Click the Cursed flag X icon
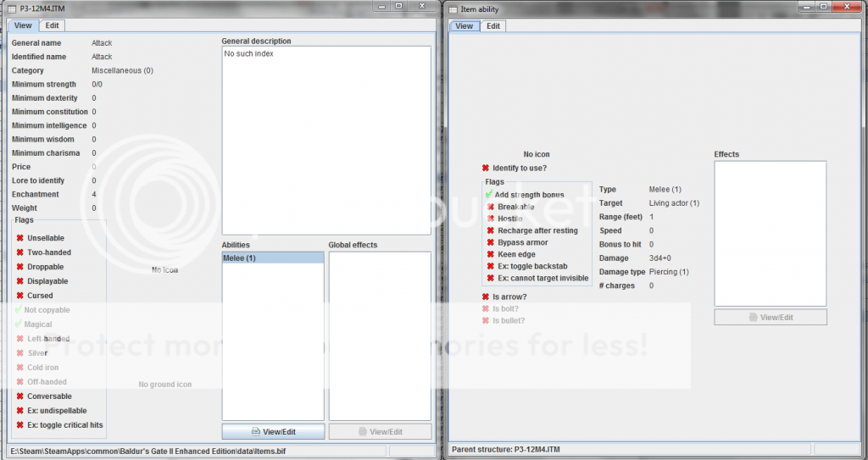 (20, 296)
